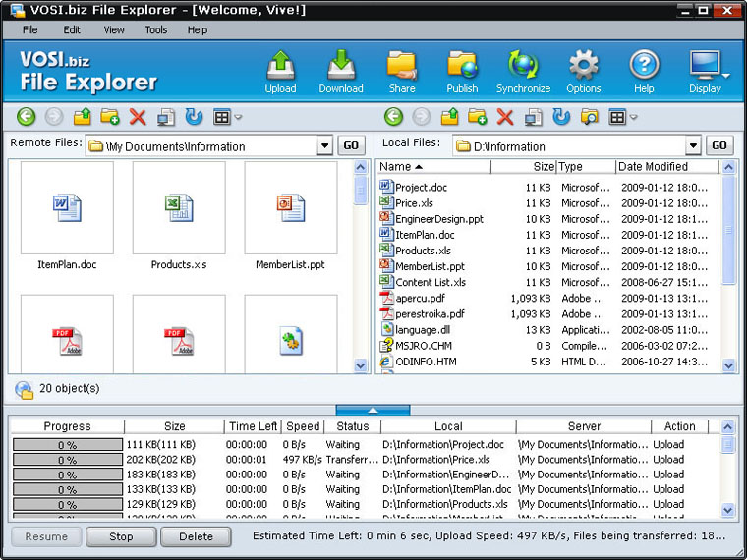Image resolution: width=747 pixels, height=560 pixels.
Task: Click the Delete transfer button
Action: [x=196, y=536]
